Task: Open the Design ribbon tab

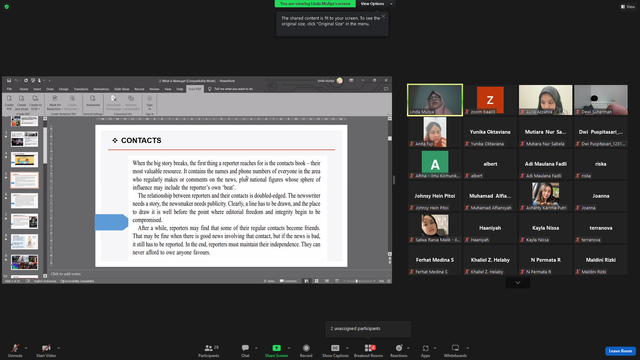Action: click(64, 89)
